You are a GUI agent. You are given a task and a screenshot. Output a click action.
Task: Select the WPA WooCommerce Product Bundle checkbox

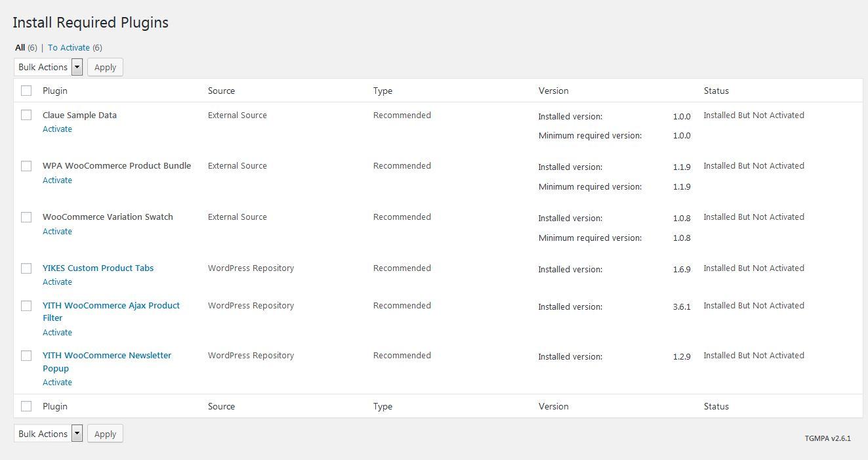pyautogui.click(x=26, y=166)
